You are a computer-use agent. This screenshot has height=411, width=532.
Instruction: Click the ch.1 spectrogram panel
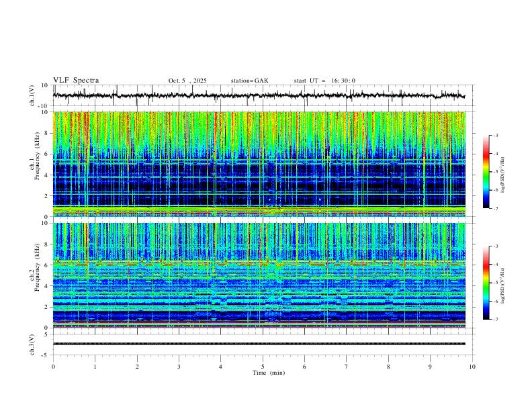coord(259,164)
